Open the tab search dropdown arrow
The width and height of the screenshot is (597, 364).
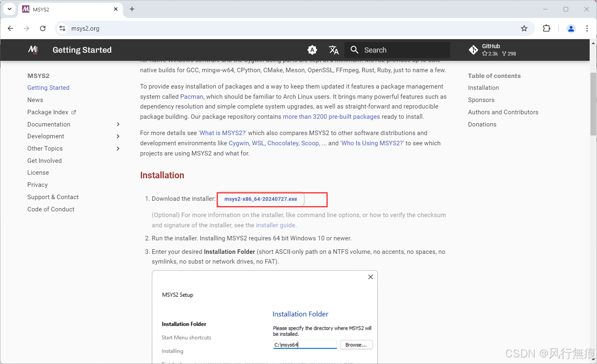coord(9,9)
